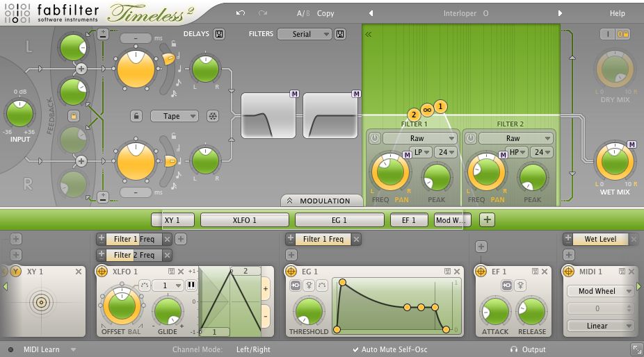Click the freeze snowflake button beside Tape
This screenshot has height=357, width=644.
[213, 116]
